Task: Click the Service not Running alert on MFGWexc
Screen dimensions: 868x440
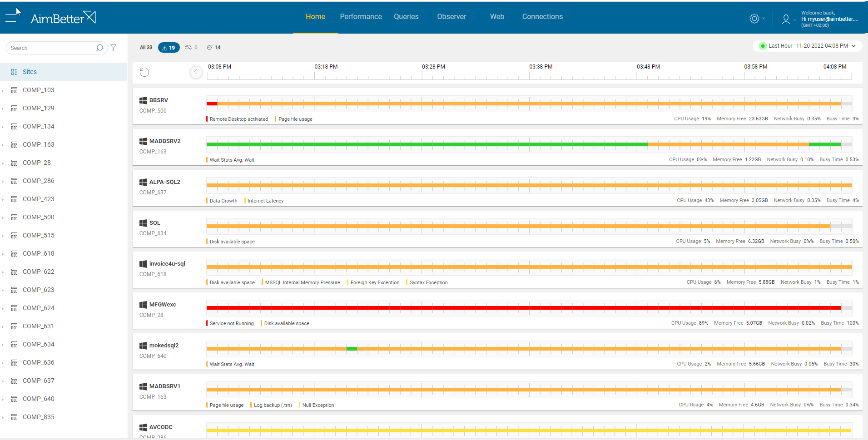Action: [x=231, y=323]
